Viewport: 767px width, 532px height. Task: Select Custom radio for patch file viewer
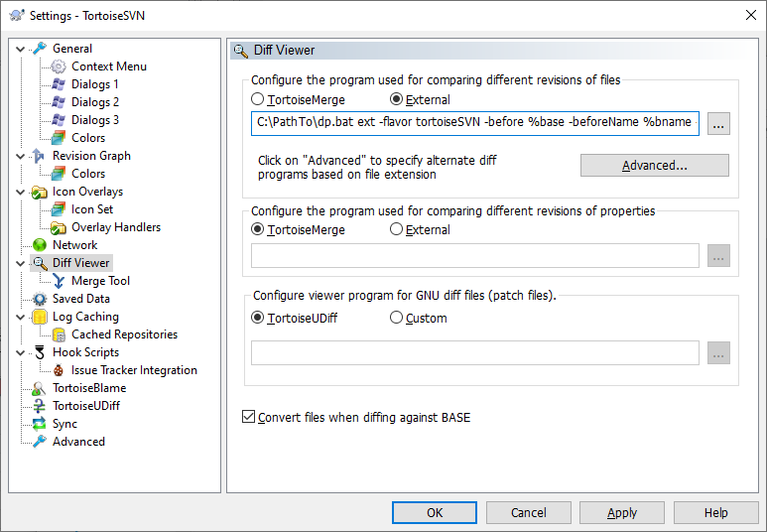397,319
